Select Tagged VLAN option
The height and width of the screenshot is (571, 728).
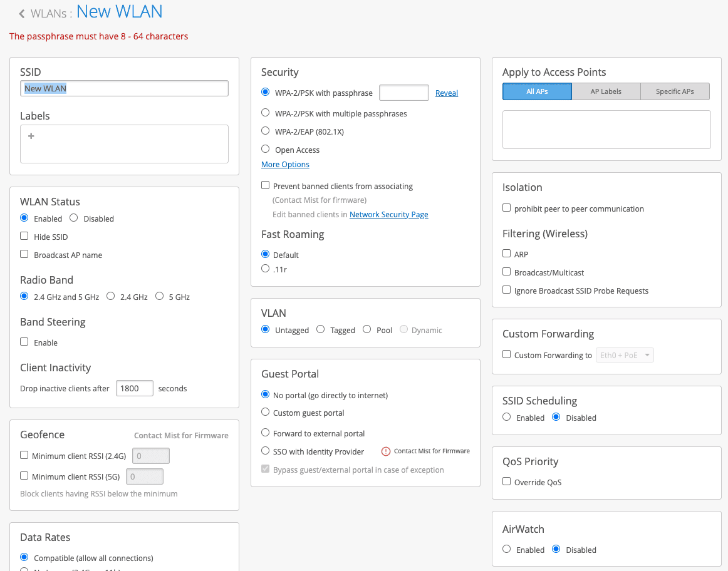tap(321, 329)
